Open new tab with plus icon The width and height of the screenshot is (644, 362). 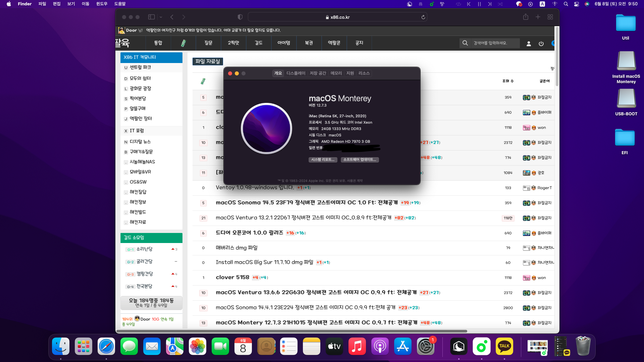tap(538, 17)
